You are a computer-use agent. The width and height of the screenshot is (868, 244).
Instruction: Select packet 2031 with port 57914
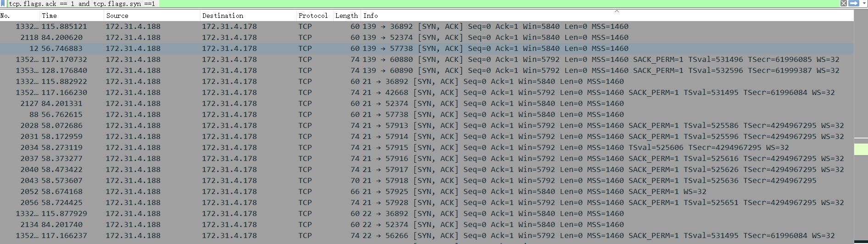(x=427, y=137)
